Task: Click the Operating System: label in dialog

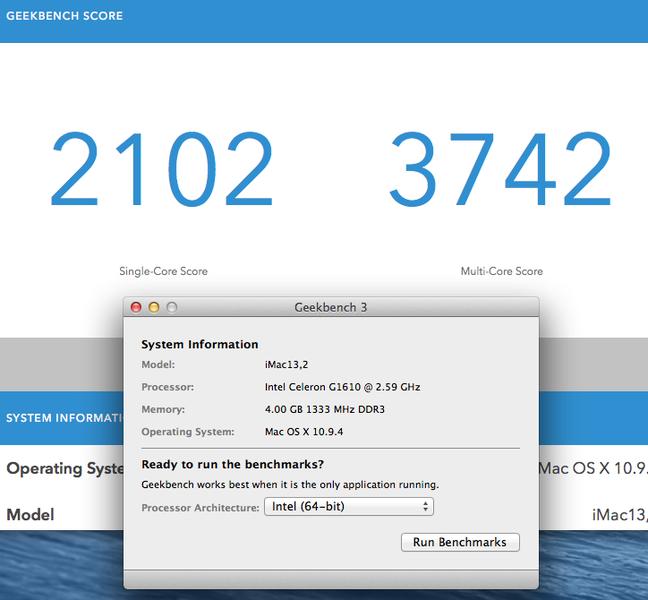Action: pyautogui.click(x=188, y=432)
